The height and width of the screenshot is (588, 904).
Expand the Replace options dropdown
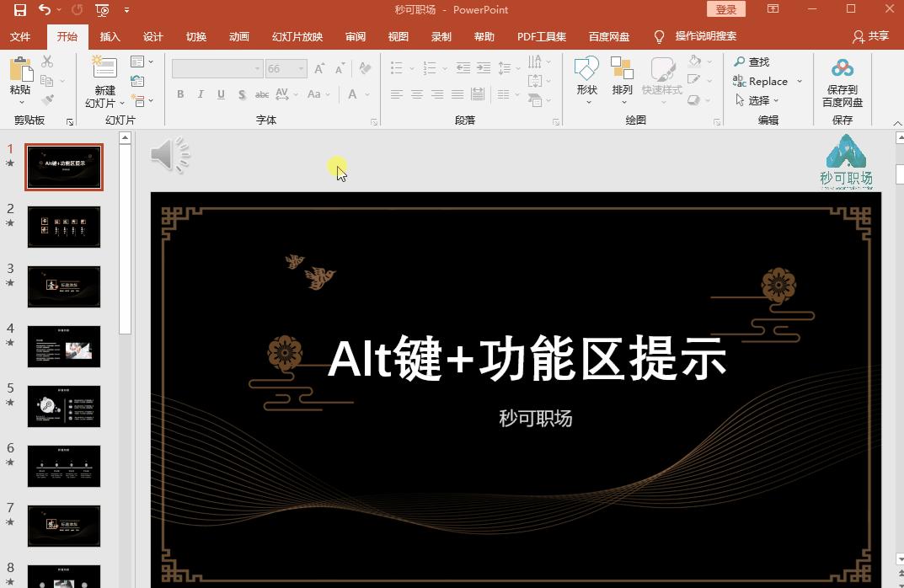coord(799,81)
